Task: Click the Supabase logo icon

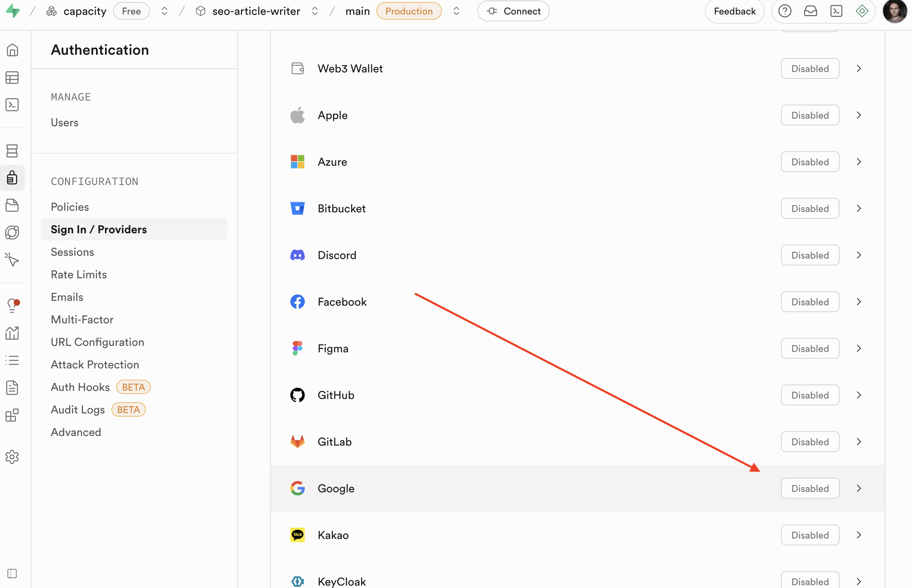Action: click(13, 11)
